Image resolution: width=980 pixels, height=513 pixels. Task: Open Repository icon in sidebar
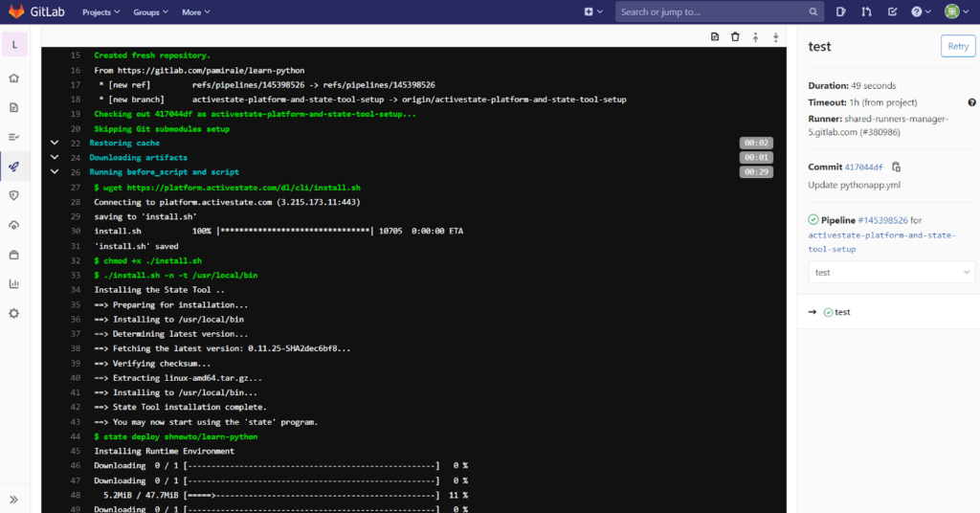pos(13,107)
